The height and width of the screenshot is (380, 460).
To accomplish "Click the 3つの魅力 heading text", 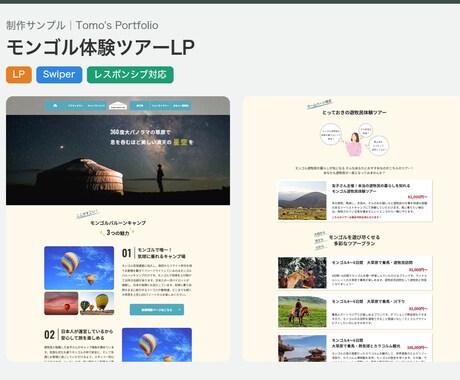I will tap(118, 233).
